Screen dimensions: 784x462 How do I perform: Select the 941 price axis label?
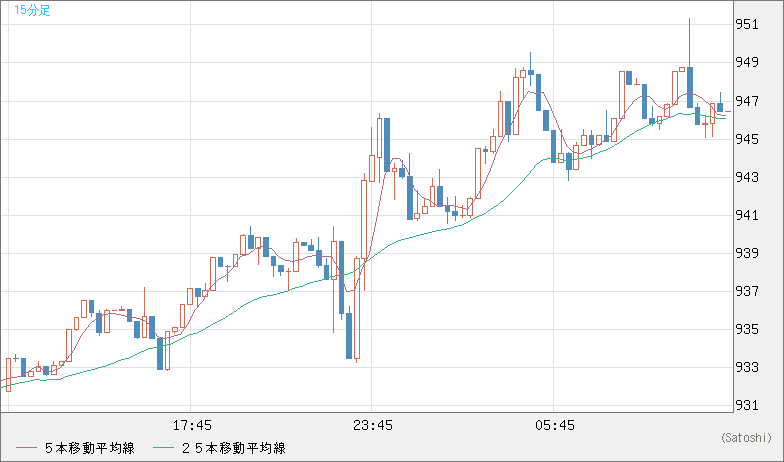point(746,215)
